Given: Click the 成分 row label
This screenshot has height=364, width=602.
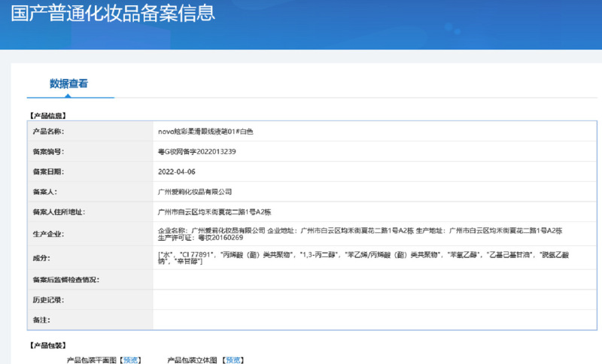Looking at the screenshot, I should [x=41, y=258].
